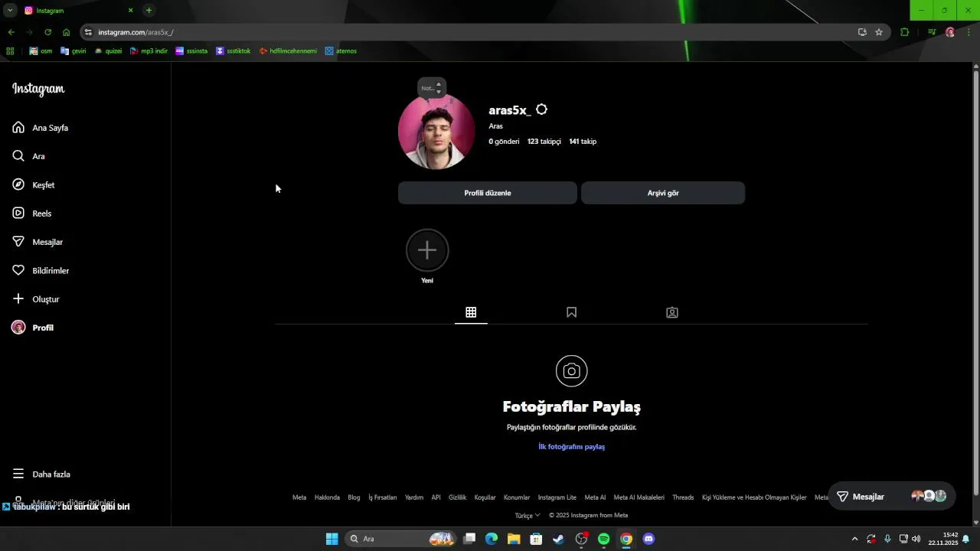Open İş Fırsatları footer link
The height and width of the screenshot is (551, 980).
coord(383,497)
